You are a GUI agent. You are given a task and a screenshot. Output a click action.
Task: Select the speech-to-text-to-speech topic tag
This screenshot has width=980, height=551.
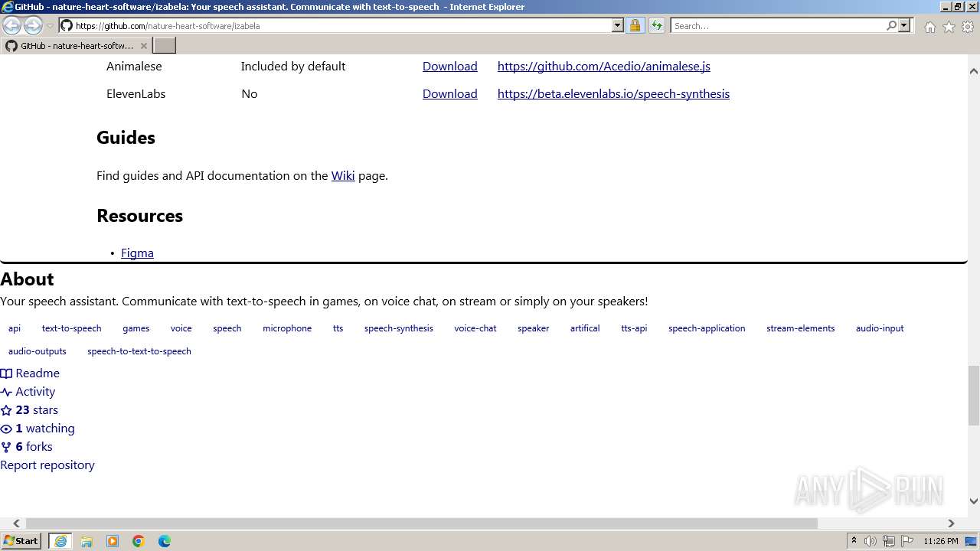[x=139, y=351]
